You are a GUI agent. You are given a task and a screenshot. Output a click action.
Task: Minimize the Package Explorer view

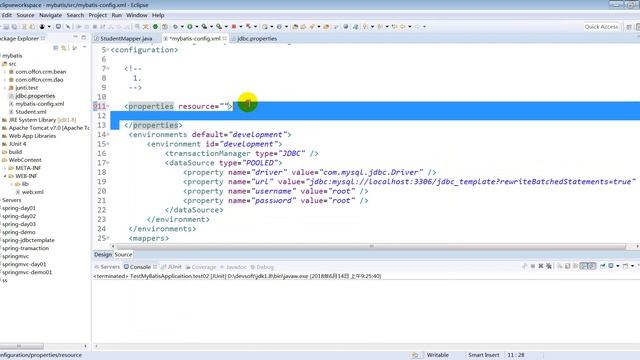coord(75,37)
